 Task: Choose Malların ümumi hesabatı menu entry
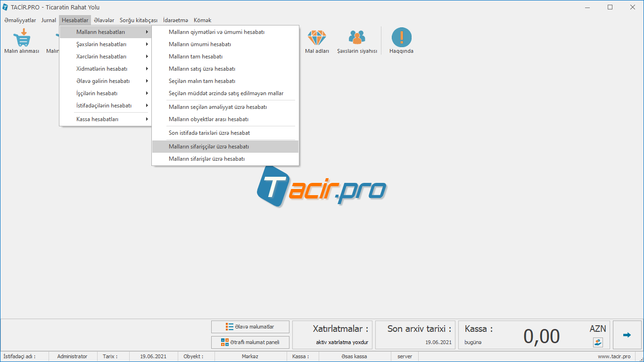(200, 44)
